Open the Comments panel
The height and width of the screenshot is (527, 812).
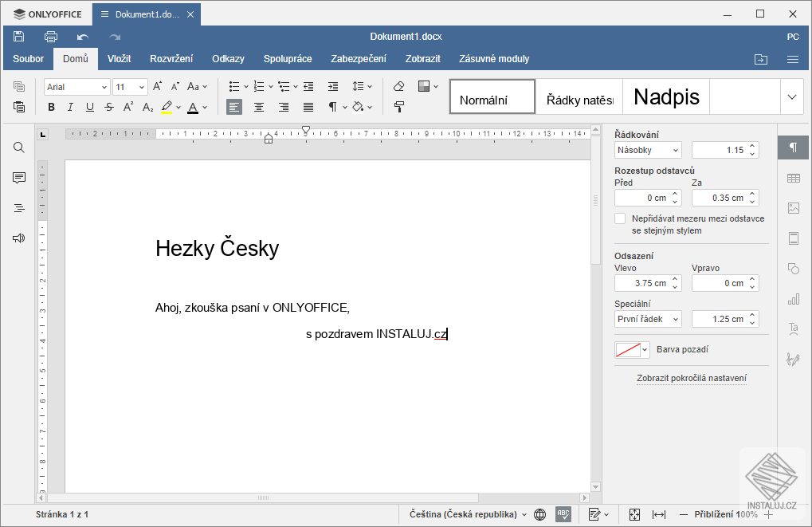18,178
